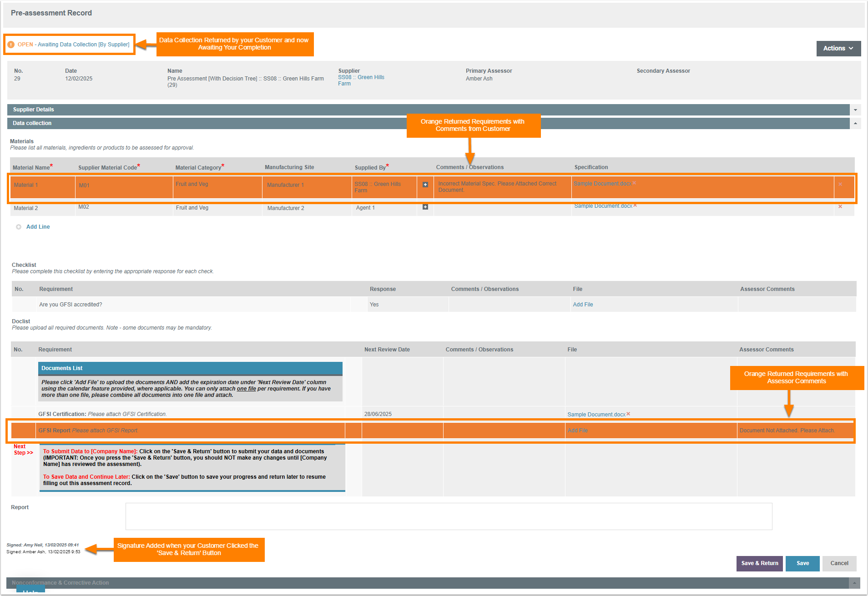Delete the Material 1 row
Viewport: 868px width, 596px height.
pyautogui.click(x=840, y=185)
